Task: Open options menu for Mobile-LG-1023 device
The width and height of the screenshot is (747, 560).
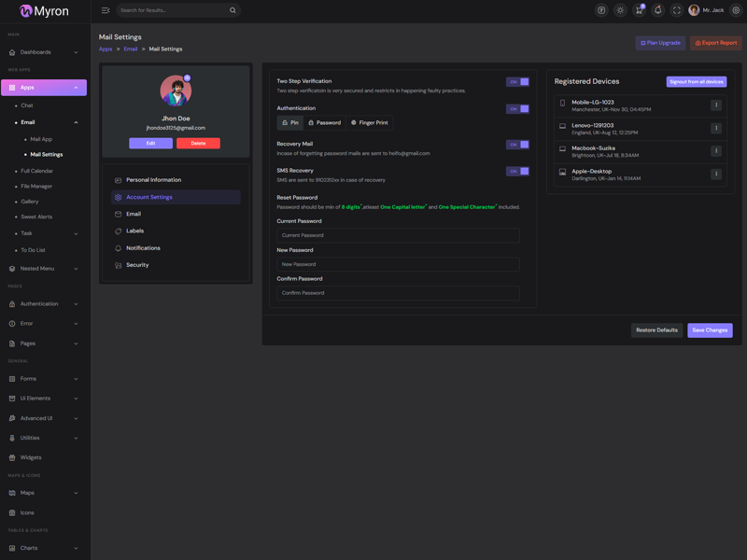Action: click(716, 105)
